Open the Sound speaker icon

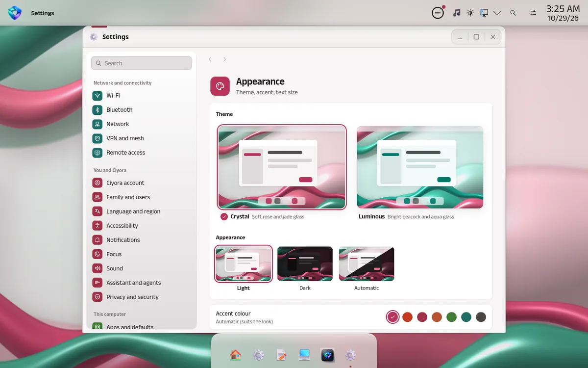98,268
